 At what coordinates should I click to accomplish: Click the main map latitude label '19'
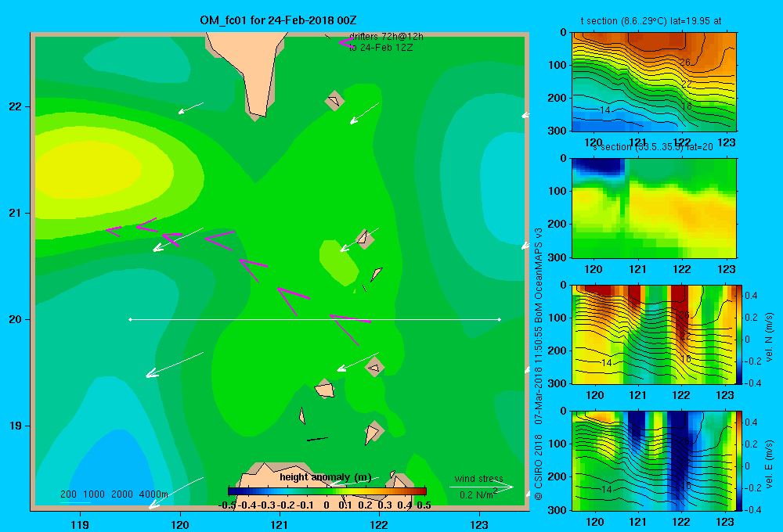pos(15,426)
